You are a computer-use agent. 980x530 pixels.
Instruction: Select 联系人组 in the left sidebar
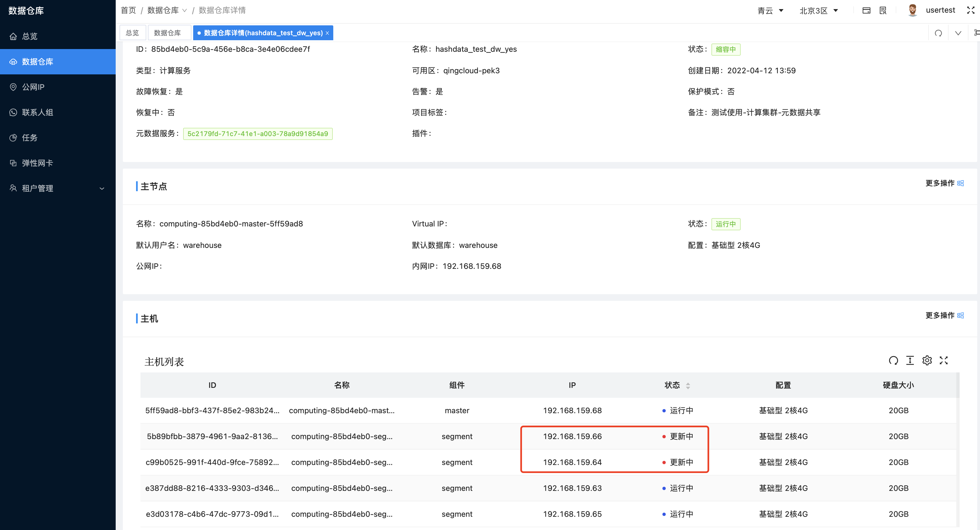[37, 112]
